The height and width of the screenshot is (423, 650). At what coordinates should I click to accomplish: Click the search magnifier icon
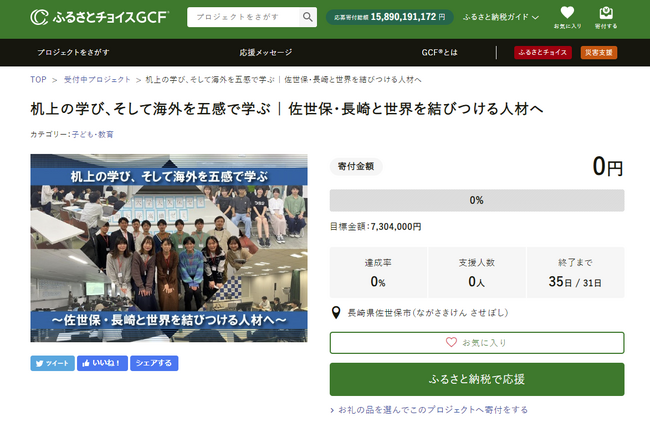[x=308, y=17]
